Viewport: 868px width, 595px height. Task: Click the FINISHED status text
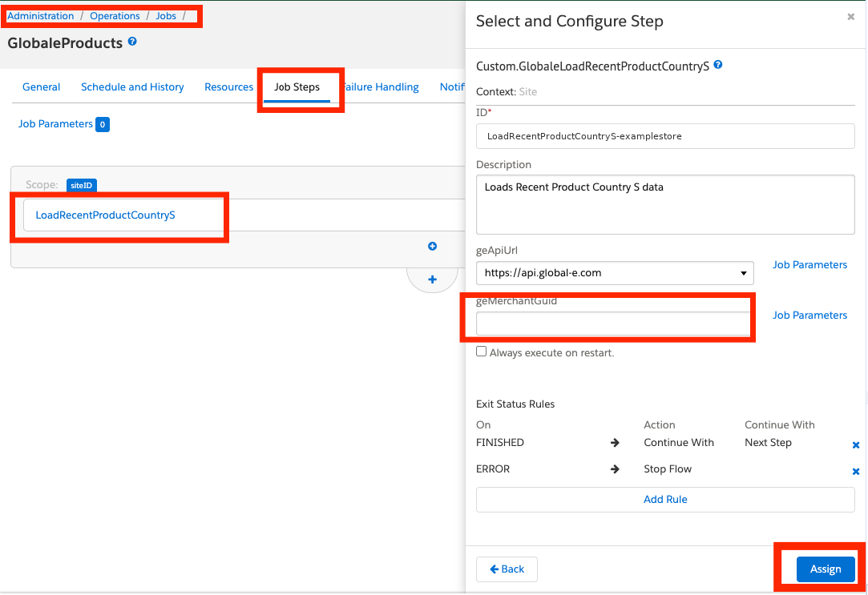(x=500, y=442)
